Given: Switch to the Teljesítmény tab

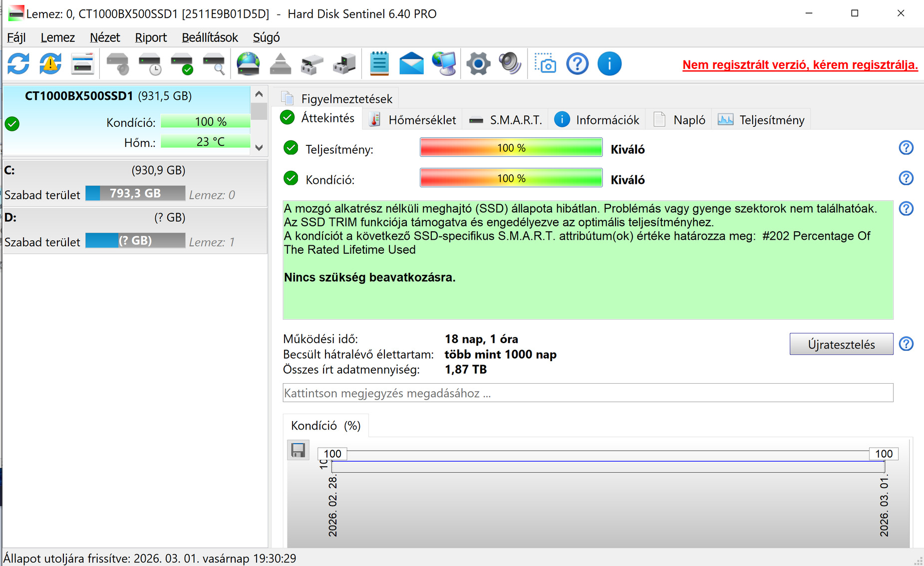Looking at the screenshot, I should tap(761, 120).
